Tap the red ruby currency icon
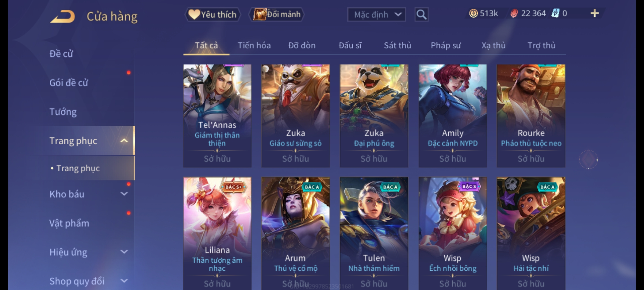644x290 pixels. coord(514,13)
